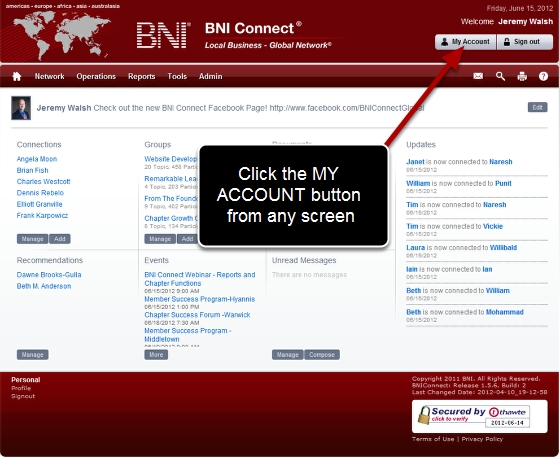Open the mail envelope icon
Image resolution: width=560 pixels, height=458 pixels.
coord(478,76)
